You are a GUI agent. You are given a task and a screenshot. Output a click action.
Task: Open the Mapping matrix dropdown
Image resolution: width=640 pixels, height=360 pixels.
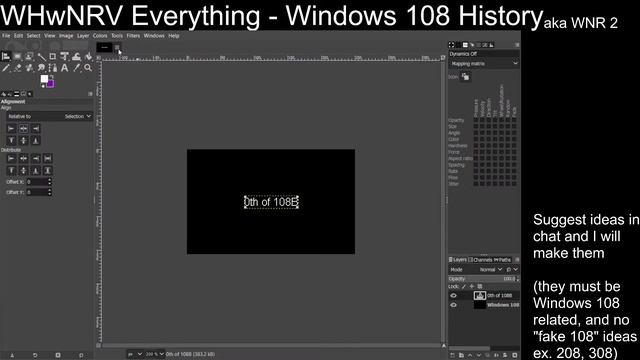tap(484, 64)
